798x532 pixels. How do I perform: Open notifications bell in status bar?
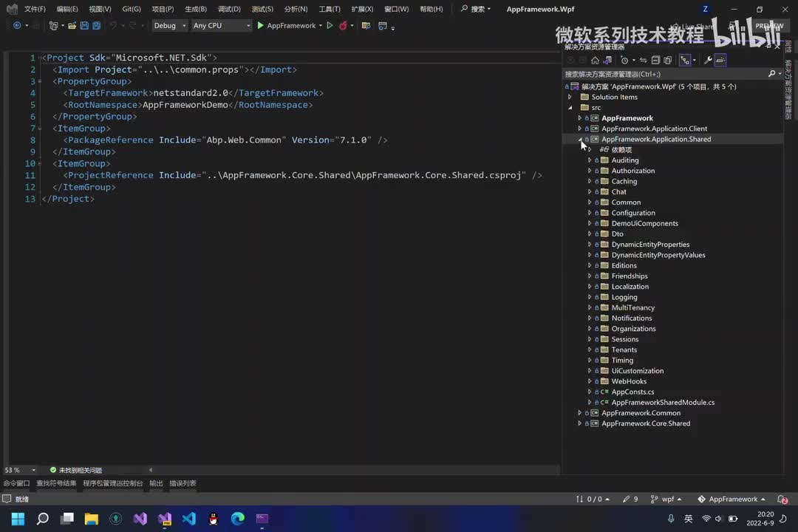(782, 499)
